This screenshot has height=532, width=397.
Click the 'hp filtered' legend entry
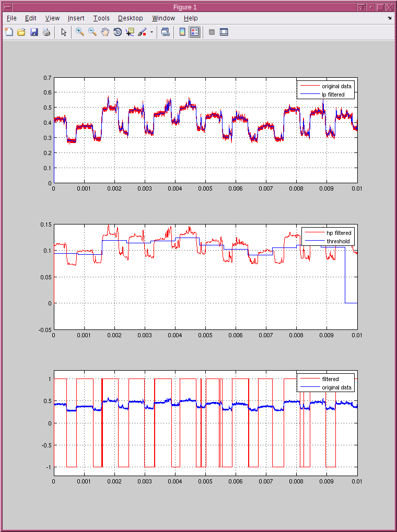click(x=339, y=233)
